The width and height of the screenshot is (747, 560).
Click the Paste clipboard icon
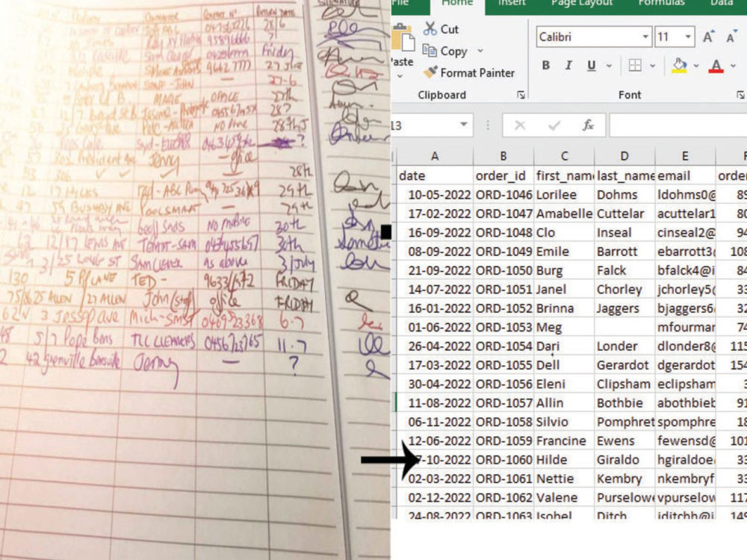click(x=403, y=38)
